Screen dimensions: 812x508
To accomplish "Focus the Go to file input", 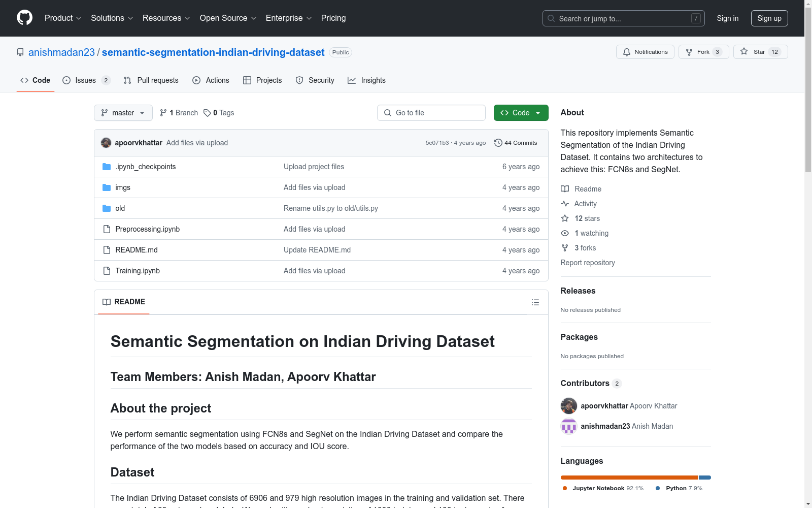I will pyautogui.click(x=431, y=113).
